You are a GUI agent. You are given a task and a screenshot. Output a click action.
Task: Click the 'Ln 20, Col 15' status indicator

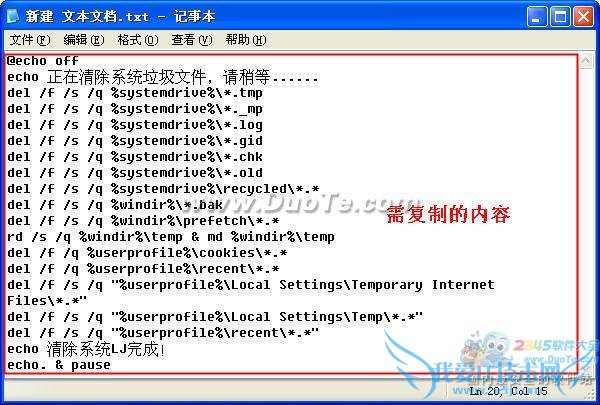pos(508,391)
